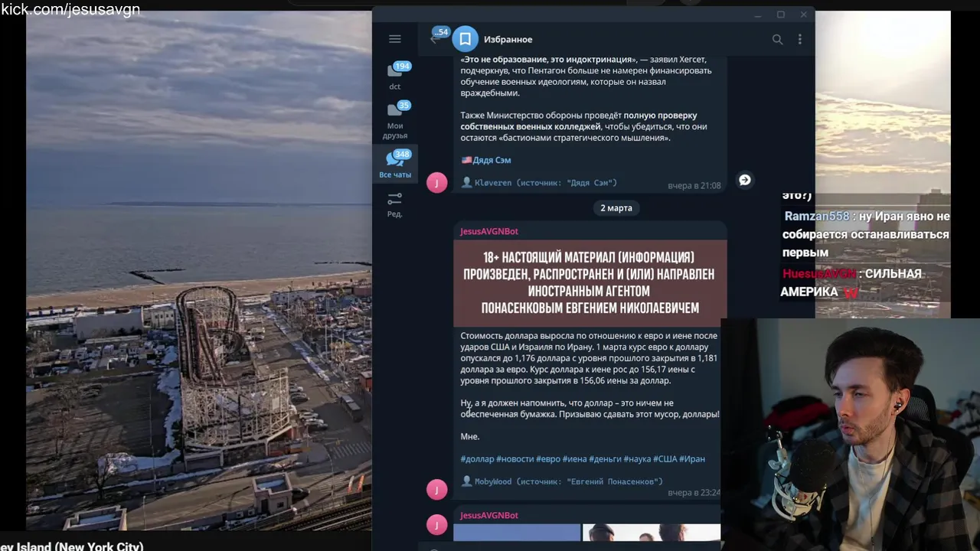The width and height of the screenshot is (980, 551).
Task: Click the Coney Island webcam video feed
Action: (x=199, y=270)
